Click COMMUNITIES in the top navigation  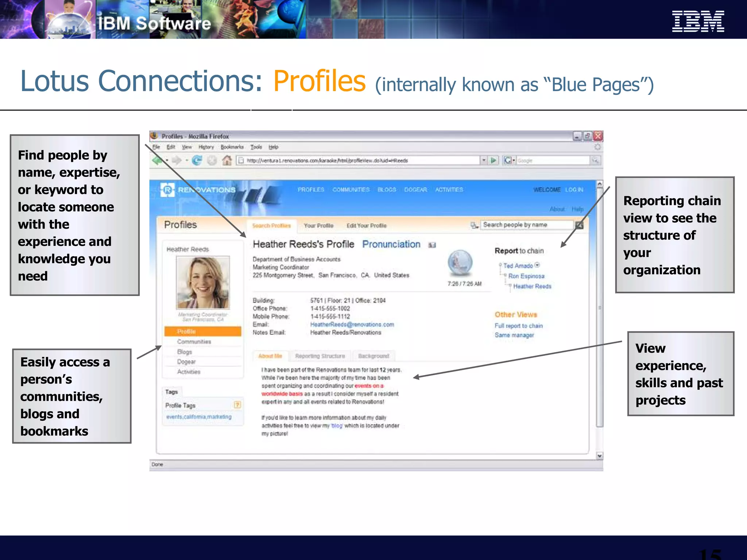point(351,190)
